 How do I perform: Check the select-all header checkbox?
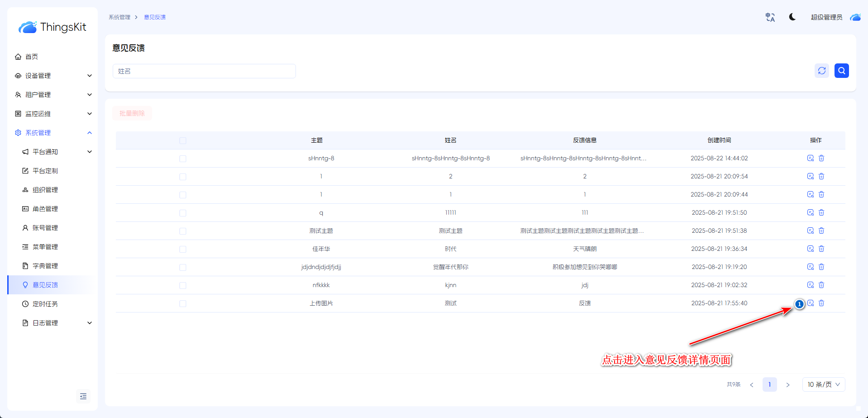pyautogui.click(x=183, y=140)
